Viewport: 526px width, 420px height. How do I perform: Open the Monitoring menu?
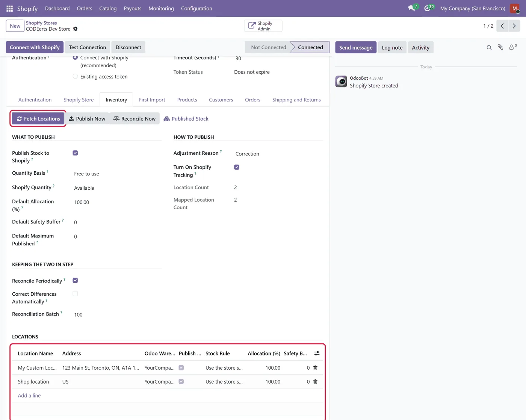pyautogui.click(x=161, y=8)
